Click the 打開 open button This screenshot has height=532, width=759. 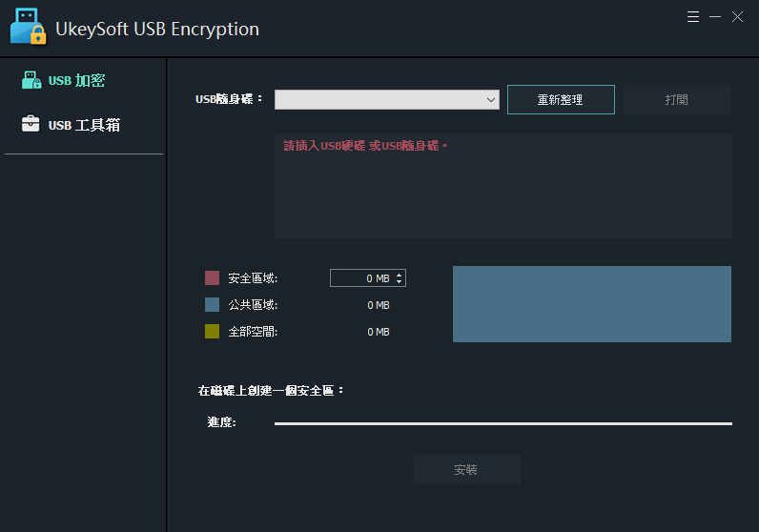677,100
